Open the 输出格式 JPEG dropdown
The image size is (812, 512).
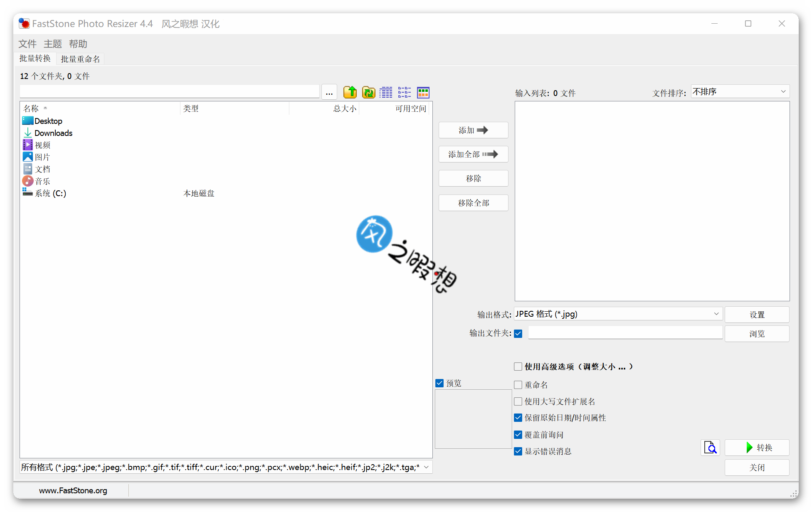point(618,314)
